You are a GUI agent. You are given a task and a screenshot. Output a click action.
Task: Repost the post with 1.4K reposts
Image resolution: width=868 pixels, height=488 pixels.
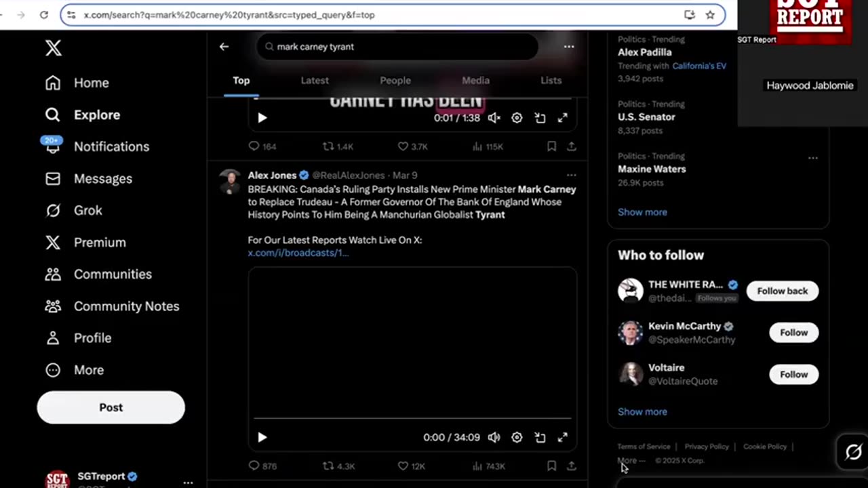[x=338, y=146]
